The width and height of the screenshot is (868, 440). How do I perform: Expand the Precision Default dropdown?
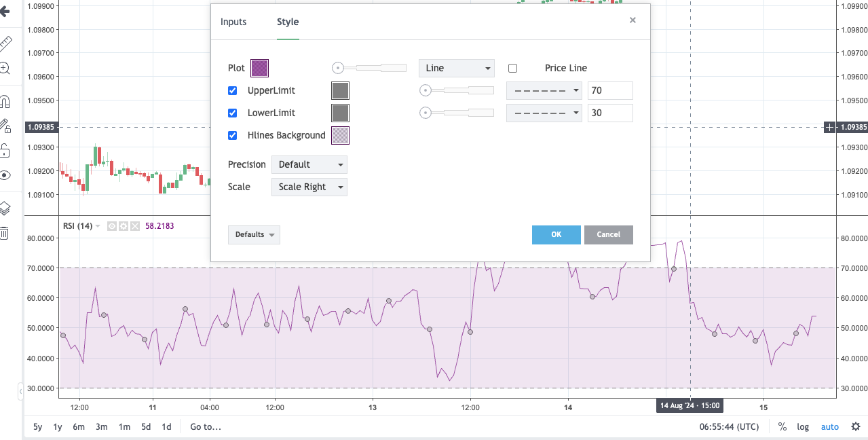309,164
